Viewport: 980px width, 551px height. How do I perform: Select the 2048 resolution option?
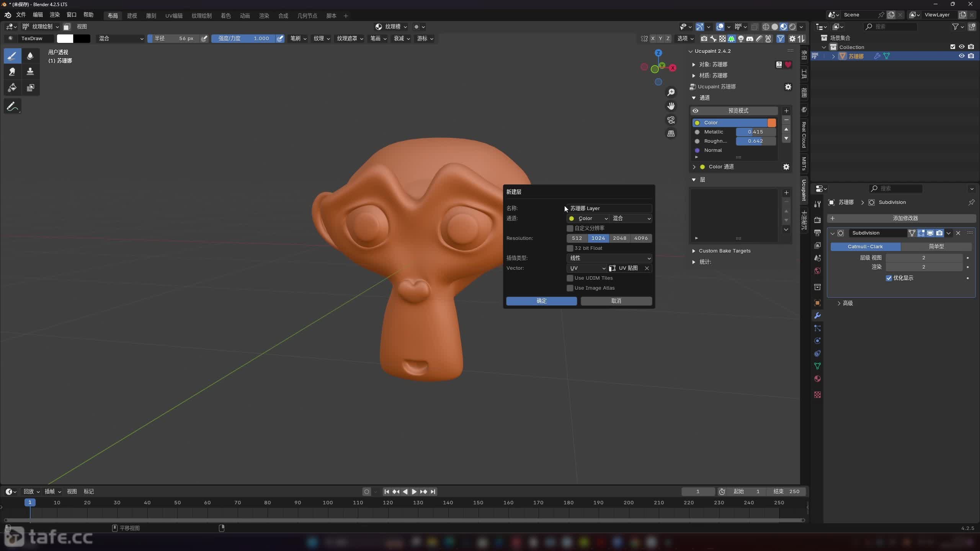click(x=619, y=238)
